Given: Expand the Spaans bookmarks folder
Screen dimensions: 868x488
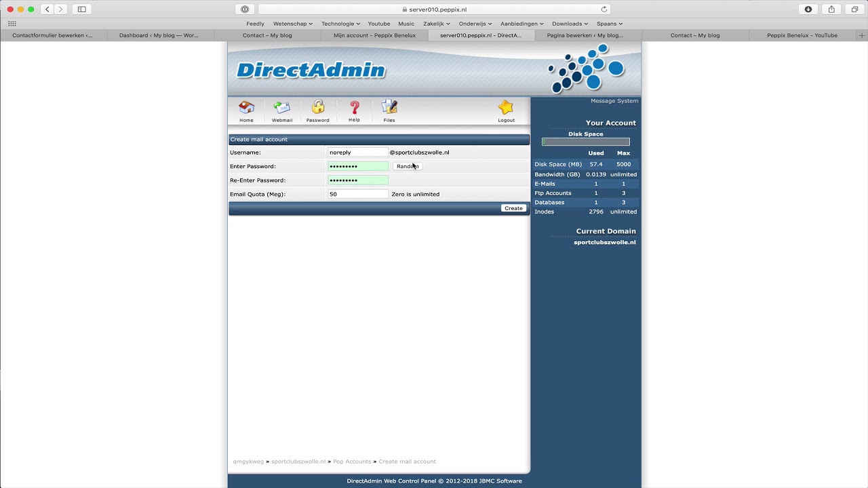Looking at the screenshot, I should [610, 24].
